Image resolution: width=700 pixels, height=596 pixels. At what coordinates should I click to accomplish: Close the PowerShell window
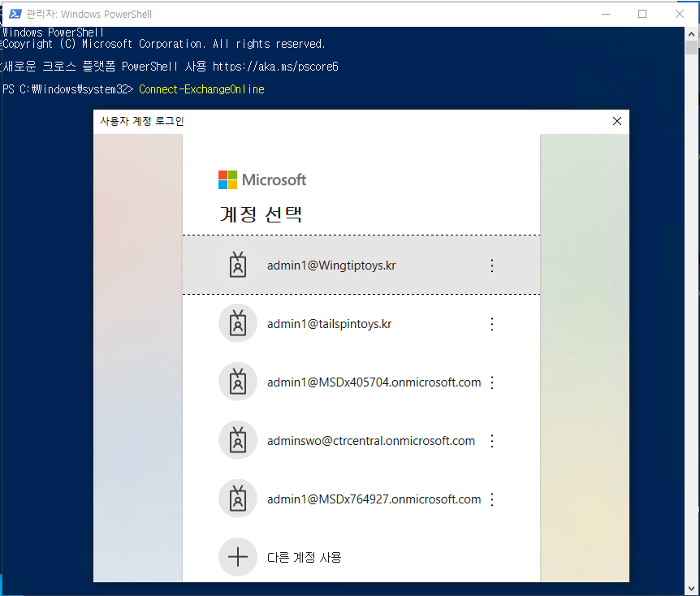[680, 14]
